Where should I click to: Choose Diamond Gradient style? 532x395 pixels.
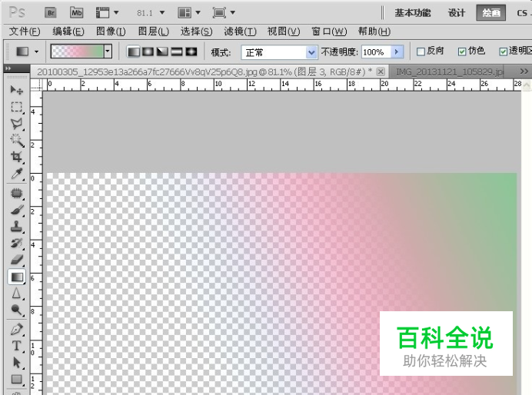click(191, 52)
